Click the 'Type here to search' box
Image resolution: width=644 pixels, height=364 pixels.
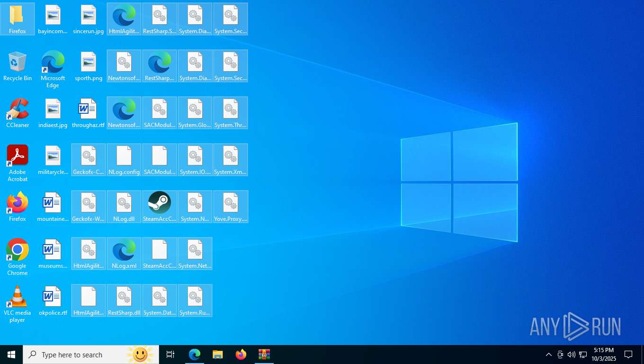(91, 355)
